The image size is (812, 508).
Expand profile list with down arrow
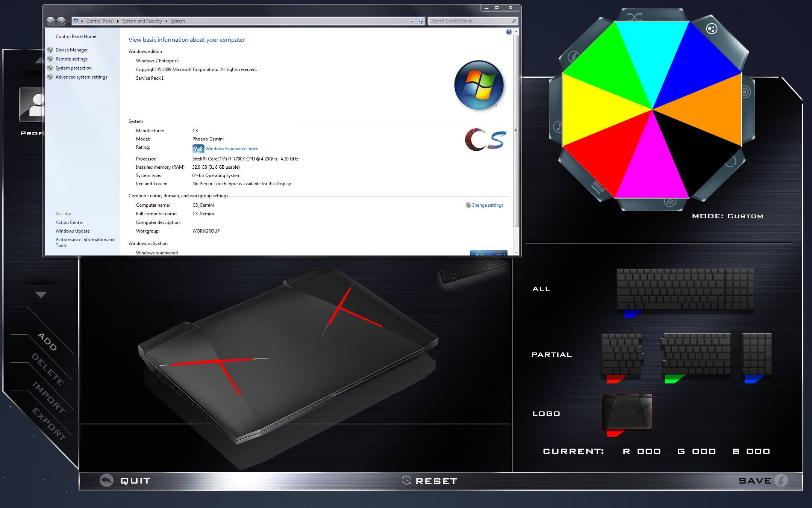click(x=41, y=295)
